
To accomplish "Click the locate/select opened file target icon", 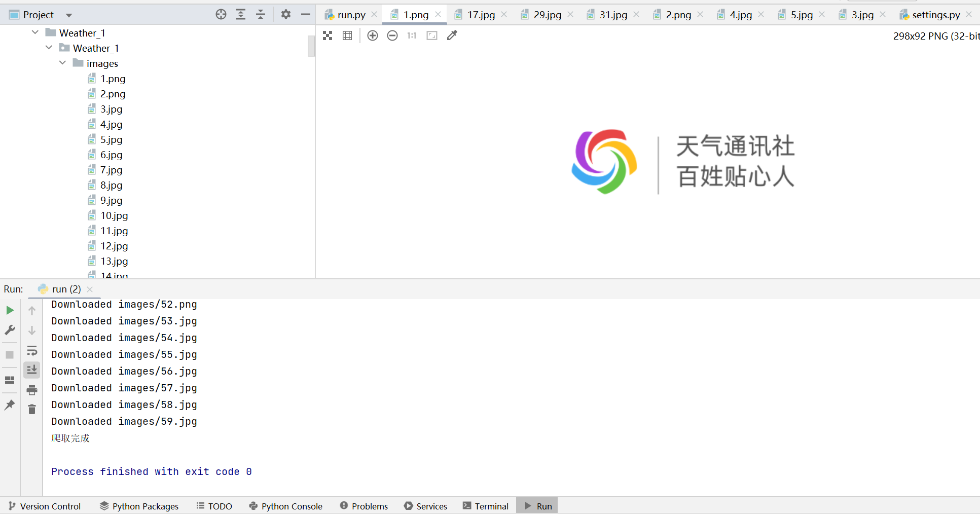I will pyautogui.click(x=221, y=14).
